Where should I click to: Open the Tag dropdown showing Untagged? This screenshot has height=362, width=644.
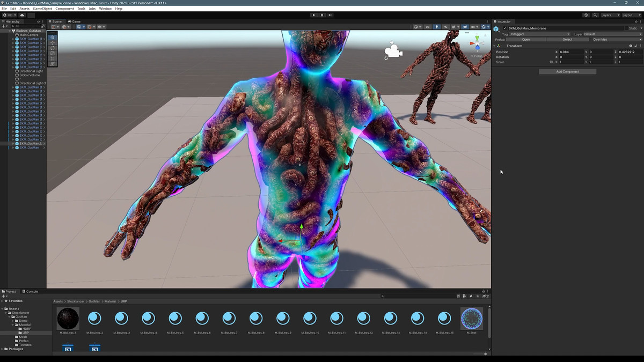click(539, 34)
